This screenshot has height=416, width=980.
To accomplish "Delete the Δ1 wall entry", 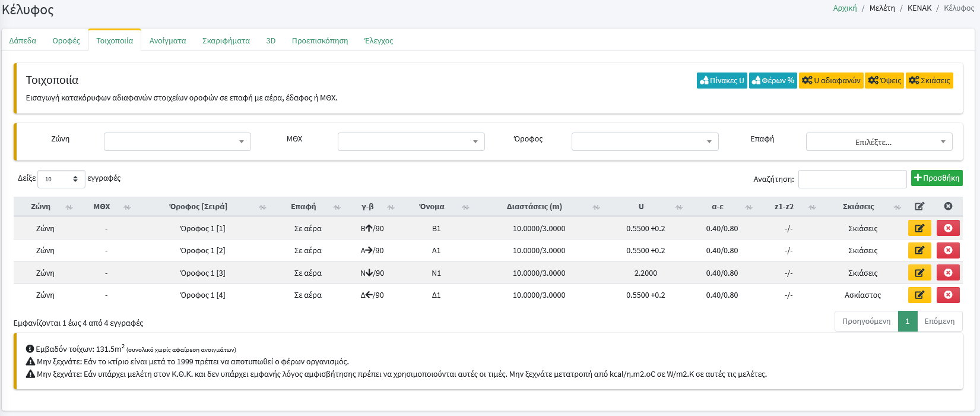I will pos(948,295).
